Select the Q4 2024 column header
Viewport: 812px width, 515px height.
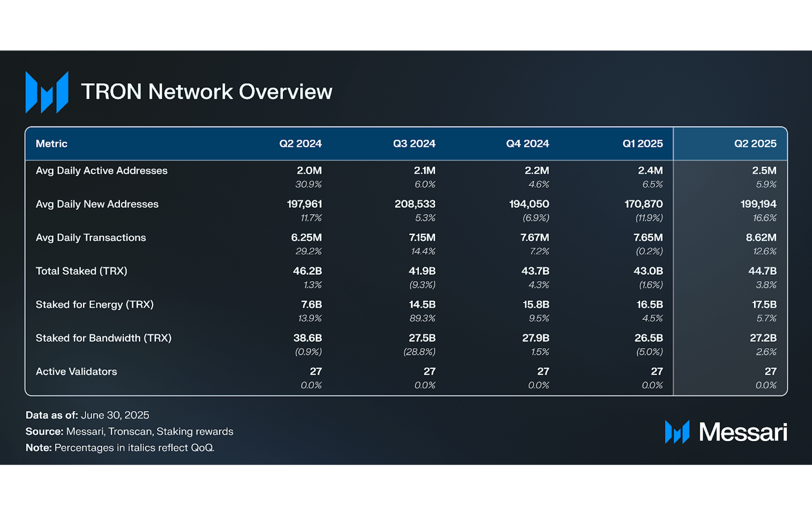(x=527, y=144)
